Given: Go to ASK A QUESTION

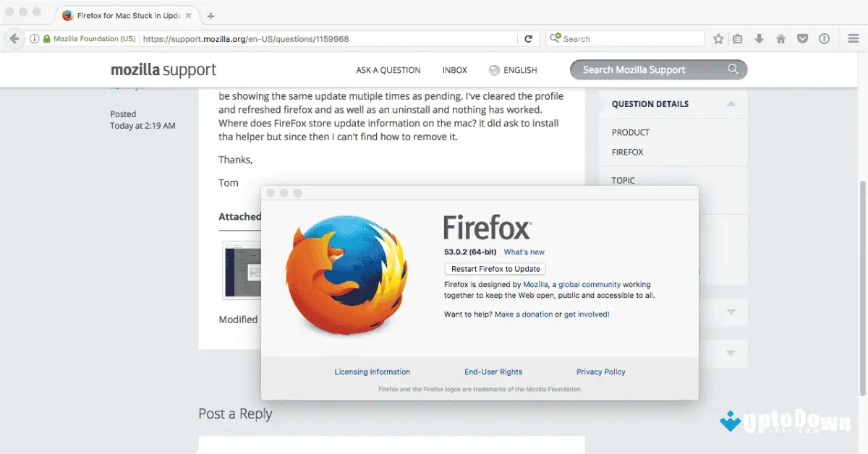Looking at the screenshot, I should tap(388, 69).
